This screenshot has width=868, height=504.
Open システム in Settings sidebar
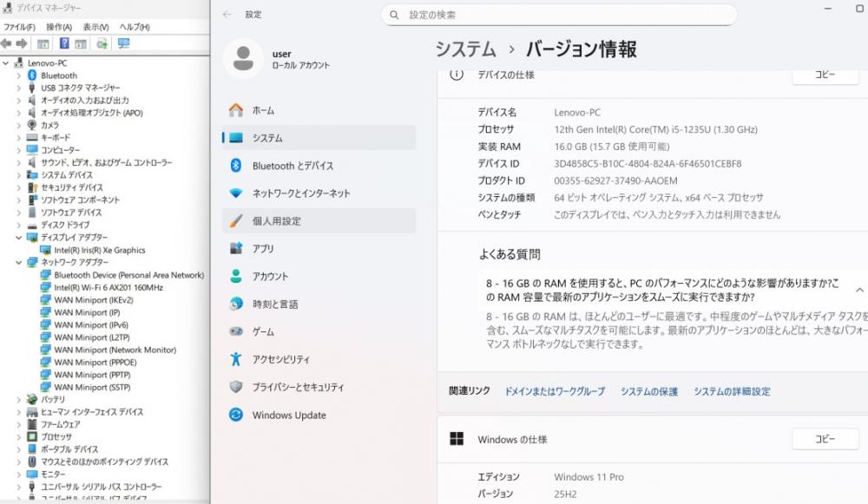tap(319, 138)
